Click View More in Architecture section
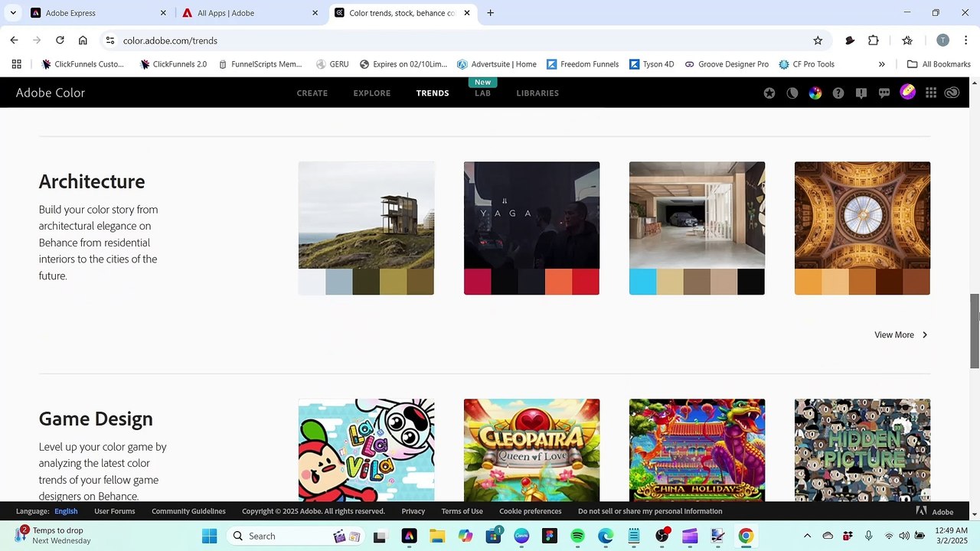 tap(901, 334)
